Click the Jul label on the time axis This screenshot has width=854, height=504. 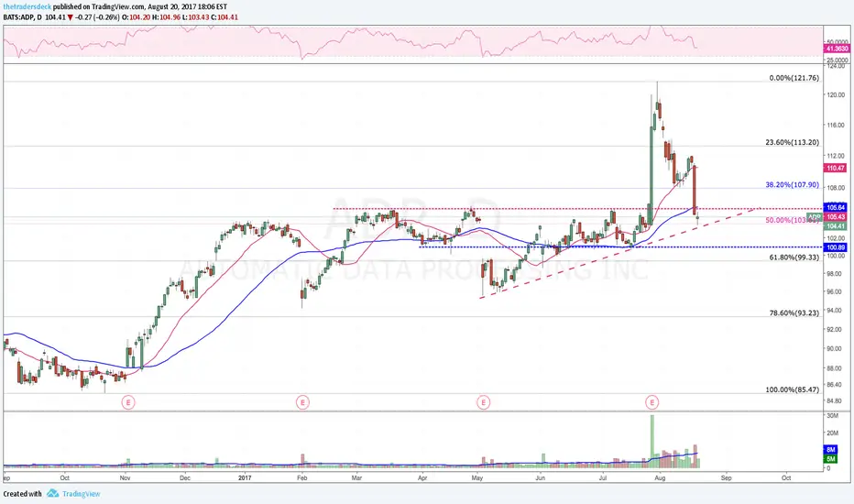point(602,477)
